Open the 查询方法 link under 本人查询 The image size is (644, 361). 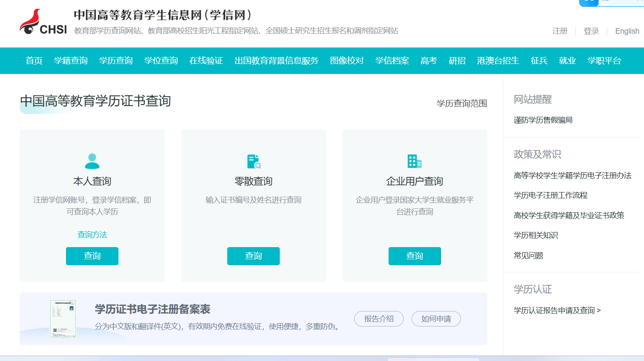(x=92, y=235)
